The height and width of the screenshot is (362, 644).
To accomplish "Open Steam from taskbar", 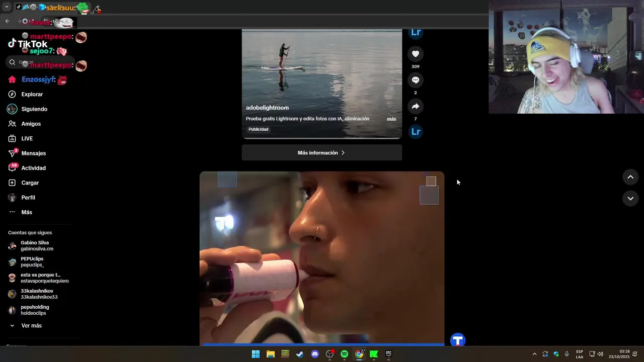I will [300, 354].
